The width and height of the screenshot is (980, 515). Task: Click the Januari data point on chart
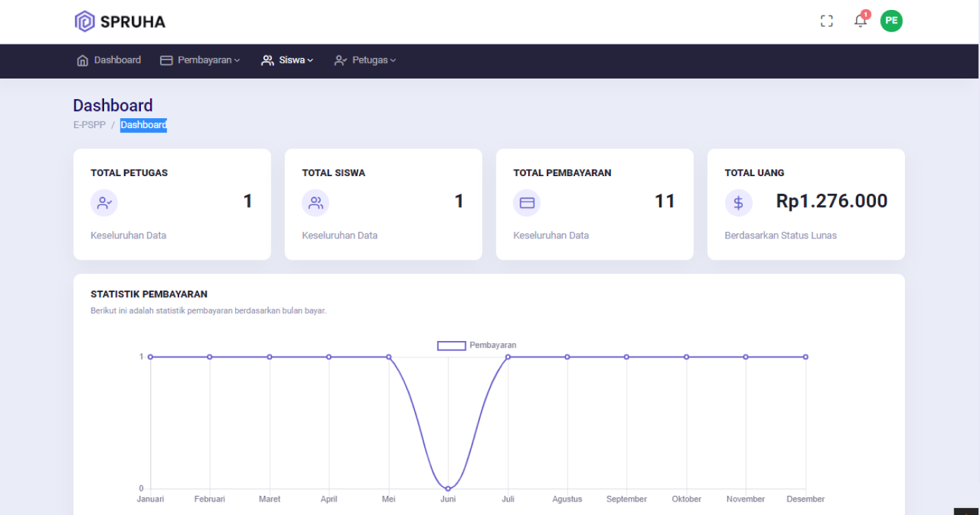(150, 357)
